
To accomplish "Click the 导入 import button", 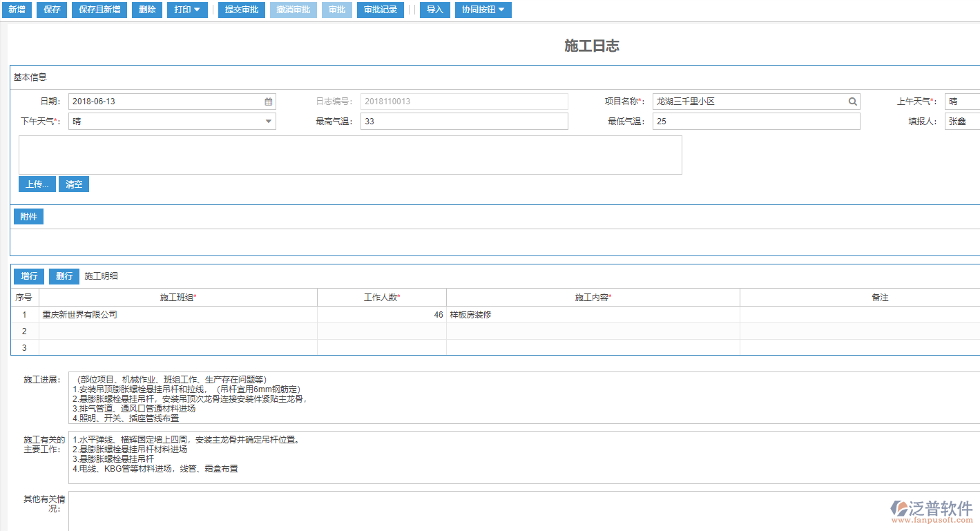I will 434,10.
